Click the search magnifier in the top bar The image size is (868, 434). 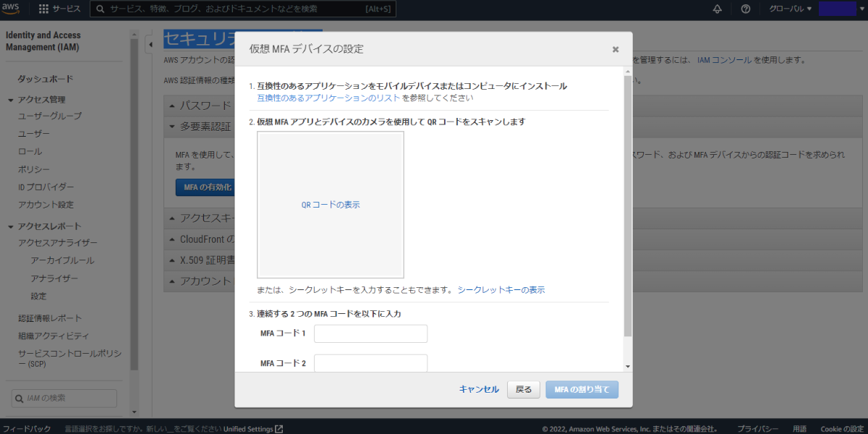pos(100,9)
